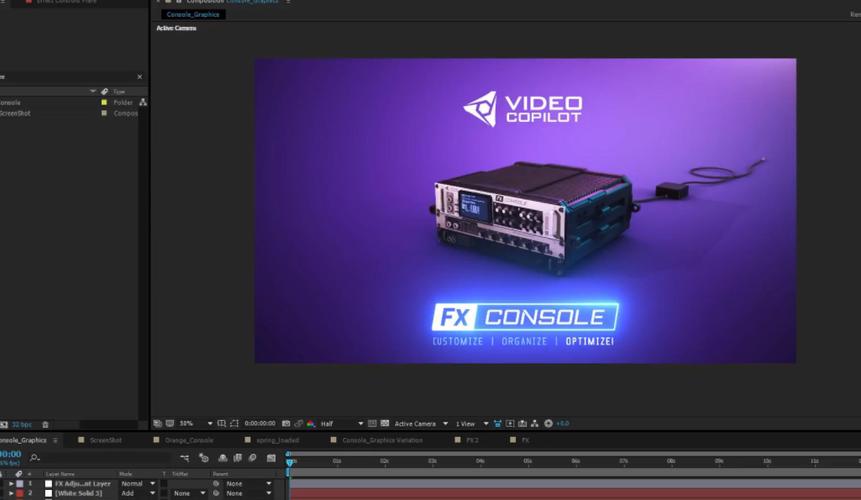Click the red label swatch of White Solid 3
Viewport: 861px width, 500px height.
20,493
